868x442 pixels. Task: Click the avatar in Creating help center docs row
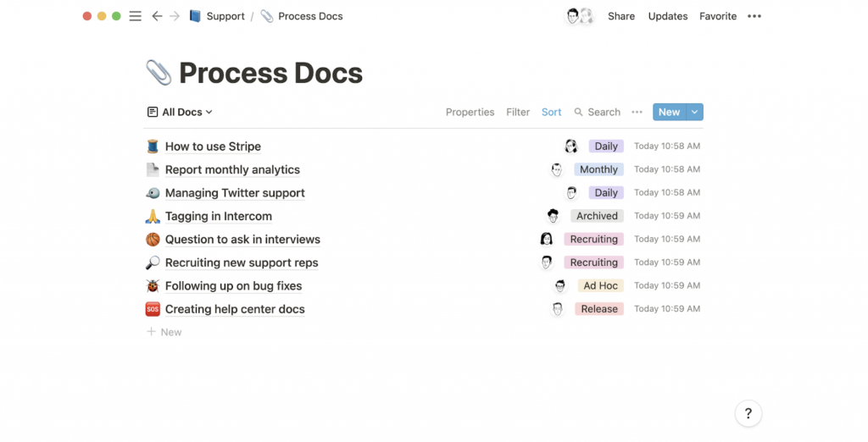tap(558, 309)
